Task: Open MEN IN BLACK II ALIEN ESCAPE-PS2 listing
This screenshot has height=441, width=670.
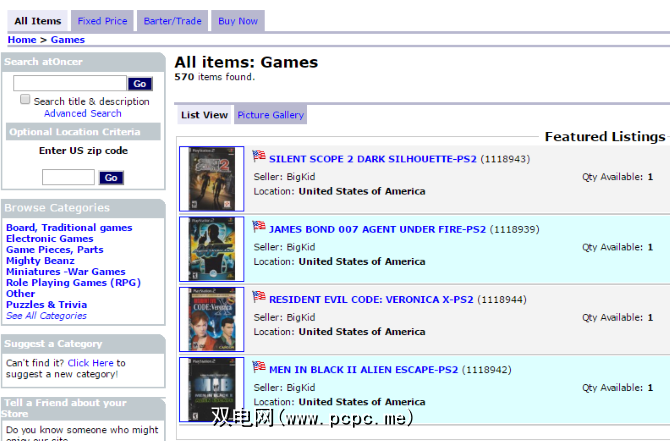Action: (364, 370)
